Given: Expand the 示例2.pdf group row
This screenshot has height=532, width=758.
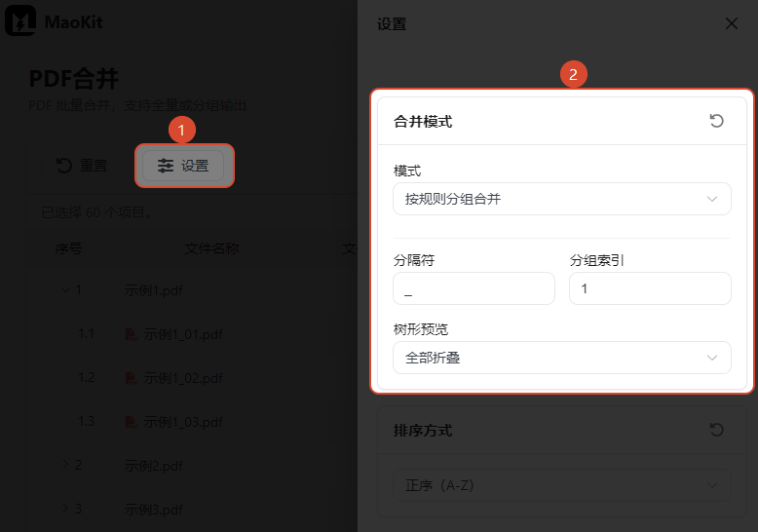Looking at the screenshot, I should tap(65, 465).
